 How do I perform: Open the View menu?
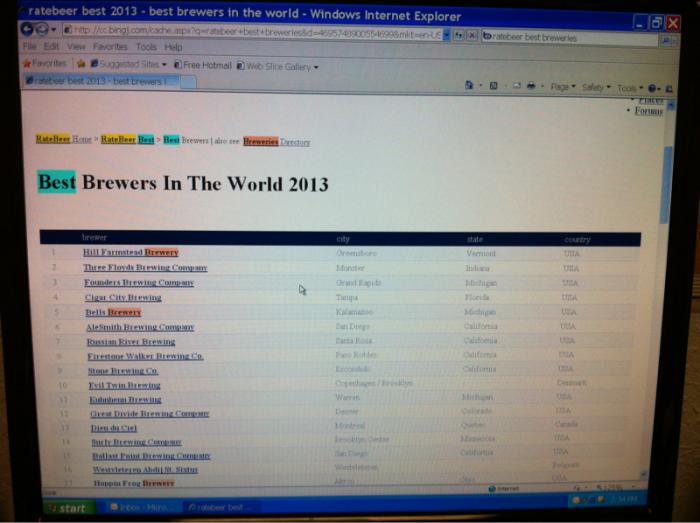(x=76, y=46)
